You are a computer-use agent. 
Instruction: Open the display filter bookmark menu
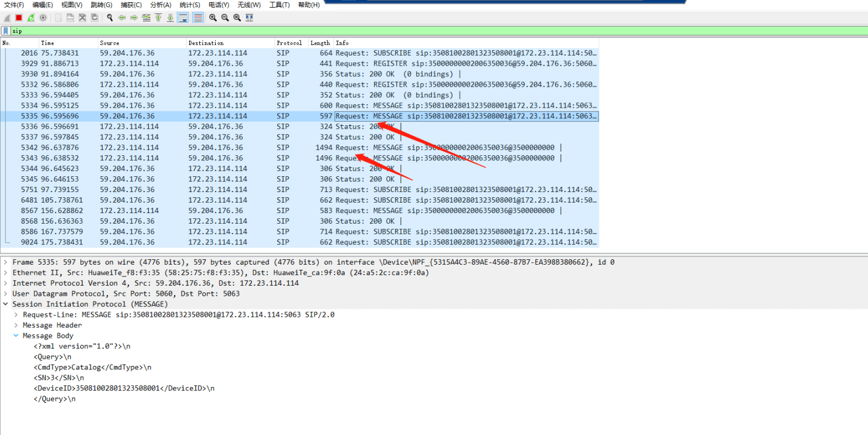pyautogui.click(x=5, y=30)
